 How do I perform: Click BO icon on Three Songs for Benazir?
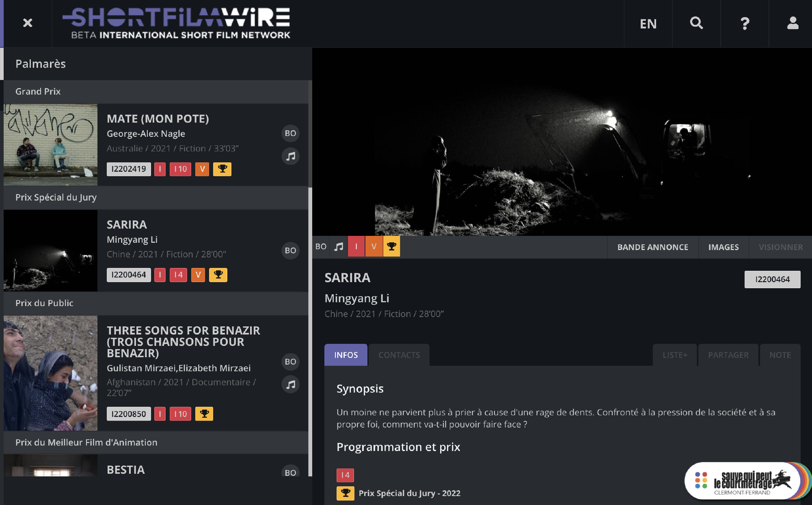pyautogui.click(x=290, y=362)
